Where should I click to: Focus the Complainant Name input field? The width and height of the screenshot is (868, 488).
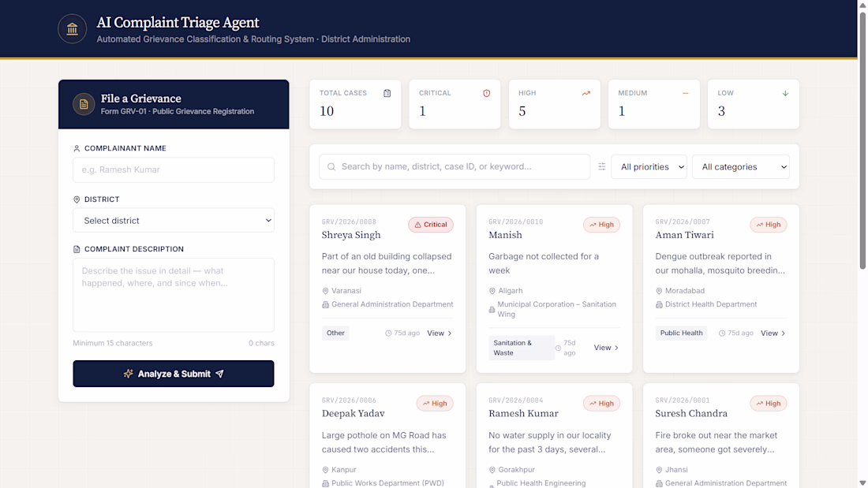click(x=174, y=169)
